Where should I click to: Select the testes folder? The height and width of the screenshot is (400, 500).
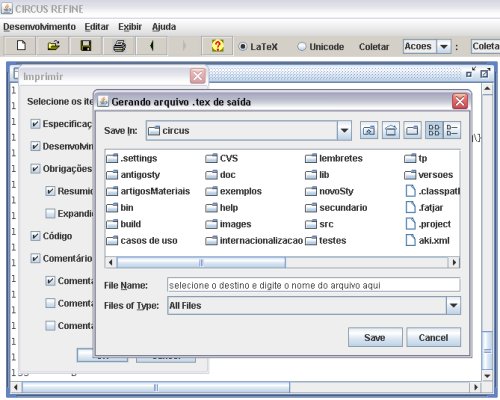click(x=326, y=241)
